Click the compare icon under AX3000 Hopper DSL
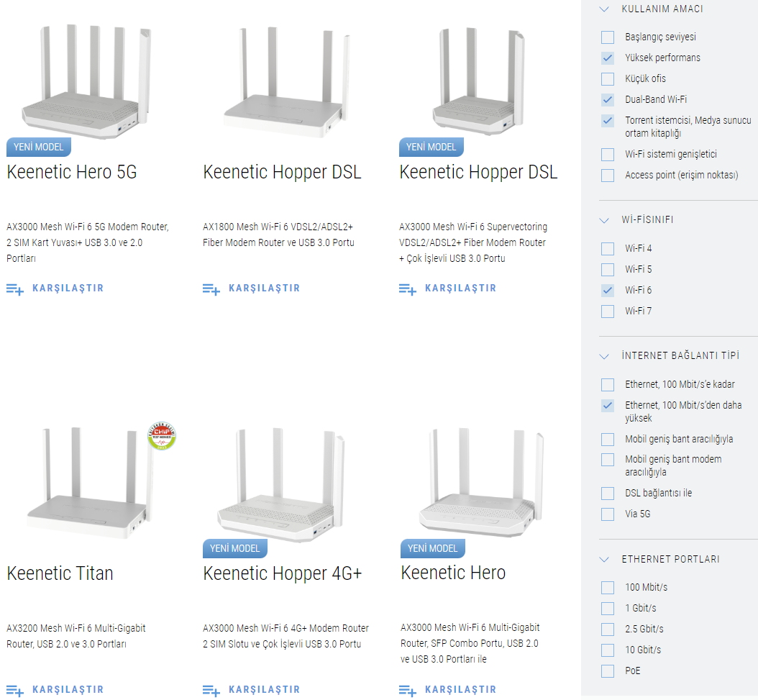758x700 pixels. (x=408, y=289)
